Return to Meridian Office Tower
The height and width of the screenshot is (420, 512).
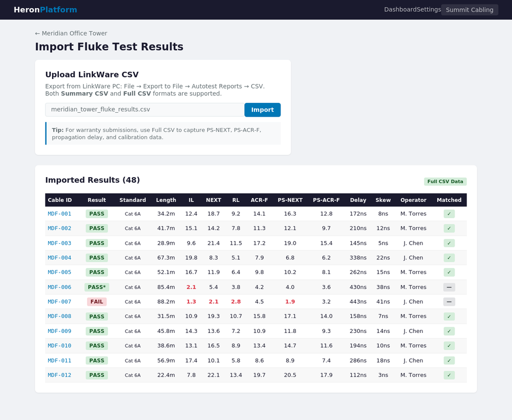pos(70,33)
